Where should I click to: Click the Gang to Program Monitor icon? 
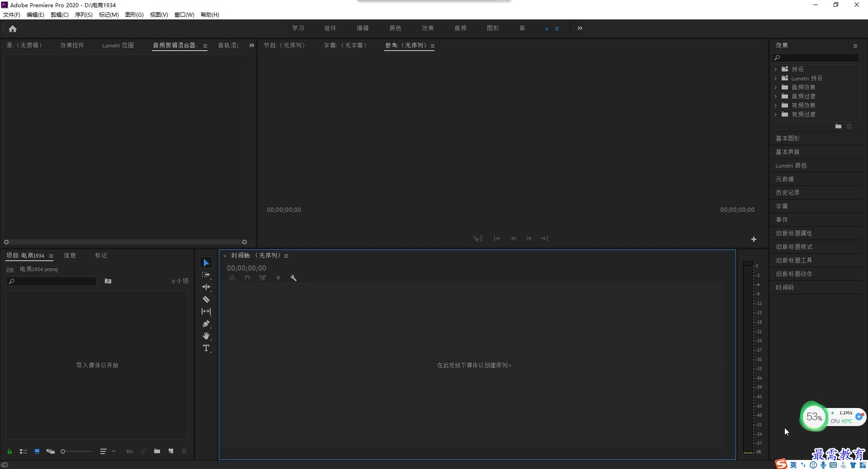point(478,238)
